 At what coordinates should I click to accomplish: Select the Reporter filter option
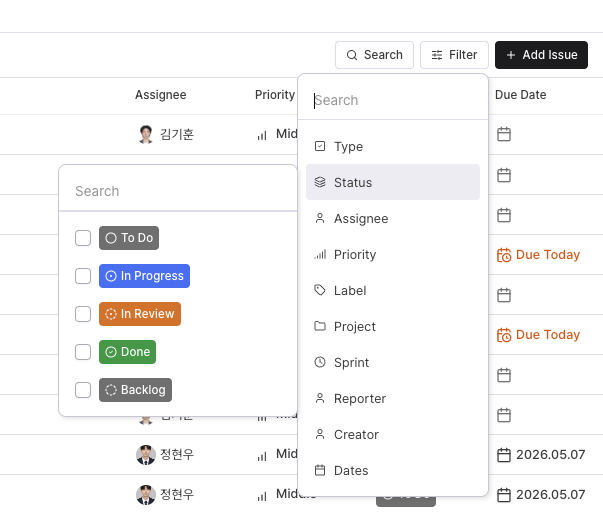393,398
